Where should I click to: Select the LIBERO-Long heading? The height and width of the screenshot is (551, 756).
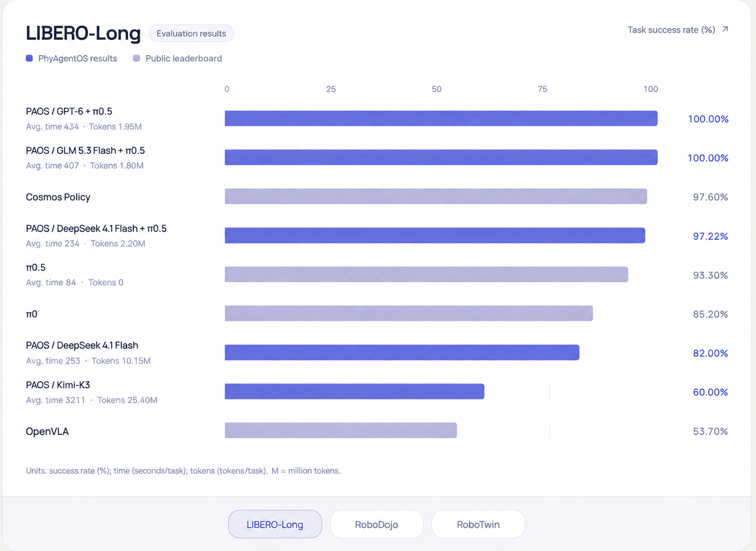click(x=83, y=33)
